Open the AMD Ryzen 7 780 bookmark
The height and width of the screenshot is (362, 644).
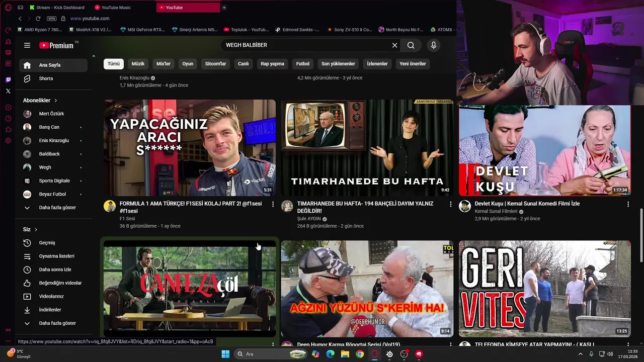point(40,30)
